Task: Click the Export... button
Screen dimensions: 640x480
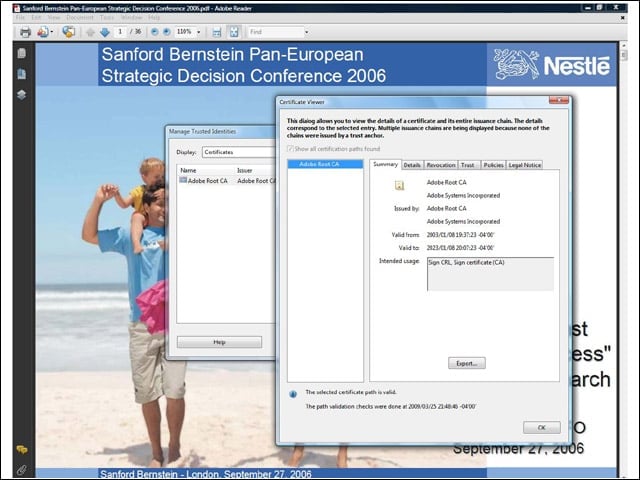Action: tap(467, 363)
